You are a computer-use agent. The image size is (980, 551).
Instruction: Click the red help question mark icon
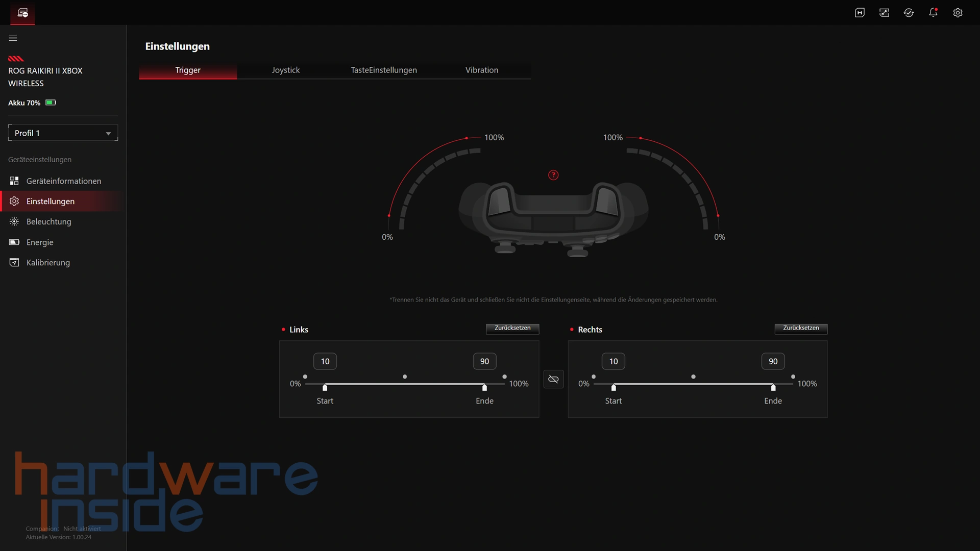(x=553, y=175)
